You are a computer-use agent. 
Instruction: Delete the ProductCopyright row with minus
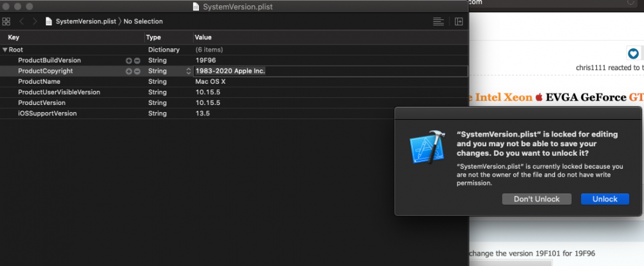click(137, 71)
